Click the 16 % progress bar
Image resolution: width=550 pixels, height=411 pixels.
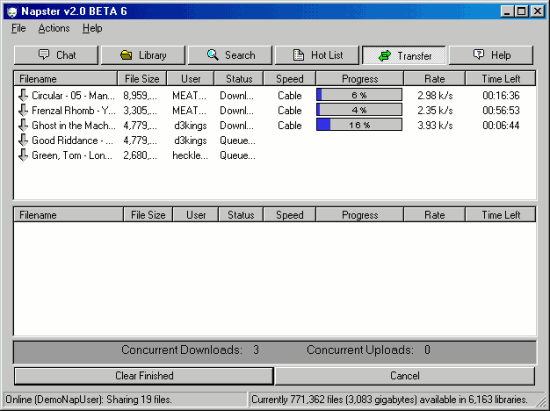tap(359, 125)
